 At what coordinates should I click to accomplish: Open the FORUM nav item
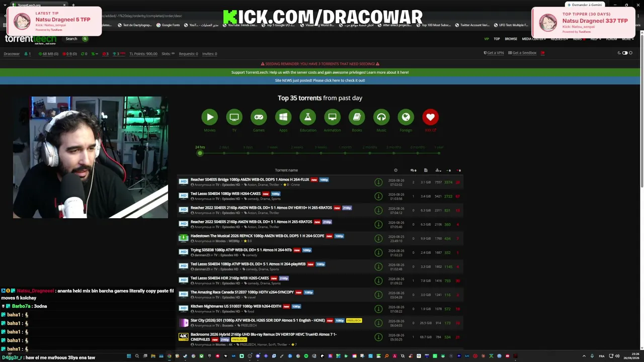pyautogui.click(x=611, y=39)
